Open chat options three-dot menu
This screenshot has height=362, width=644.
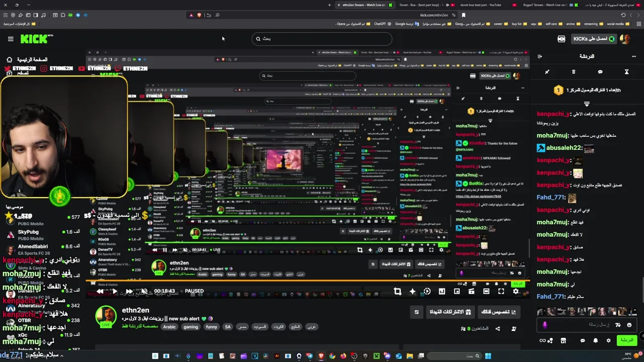[x=633, y=56]
